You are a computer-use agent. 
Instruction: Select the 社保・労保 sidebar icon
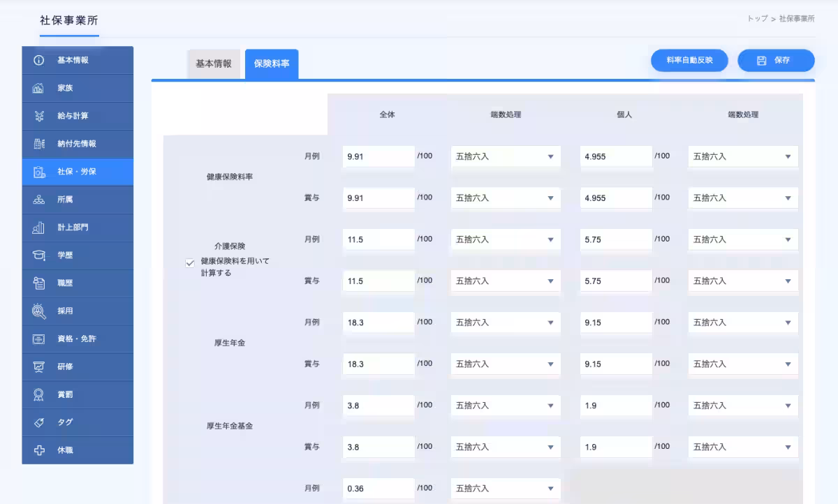[x=38, y=172]
